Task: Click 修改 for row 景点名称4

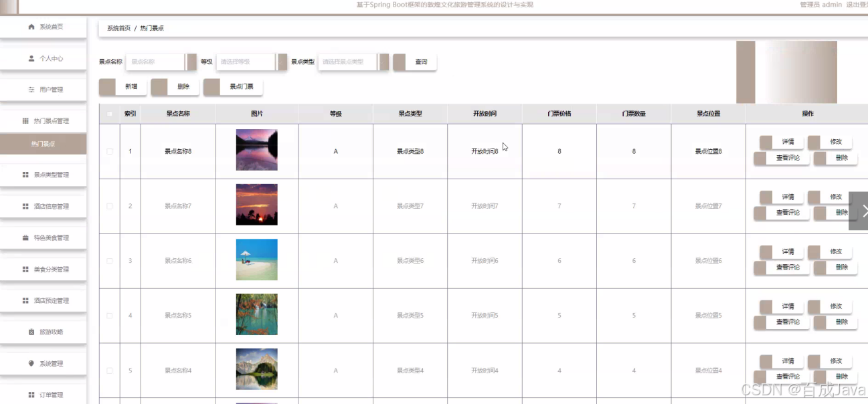Action: pos(829,361)
